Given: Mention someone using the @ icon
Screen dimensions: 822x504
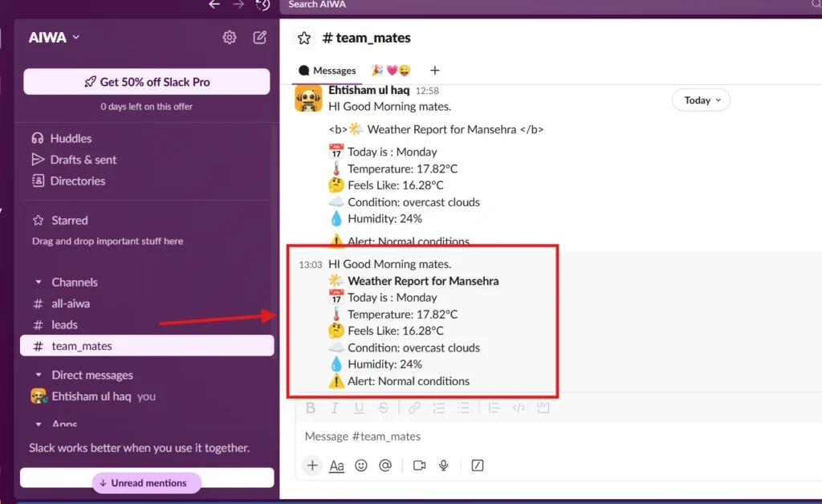Looking at the screenshot, I should 385,465.
